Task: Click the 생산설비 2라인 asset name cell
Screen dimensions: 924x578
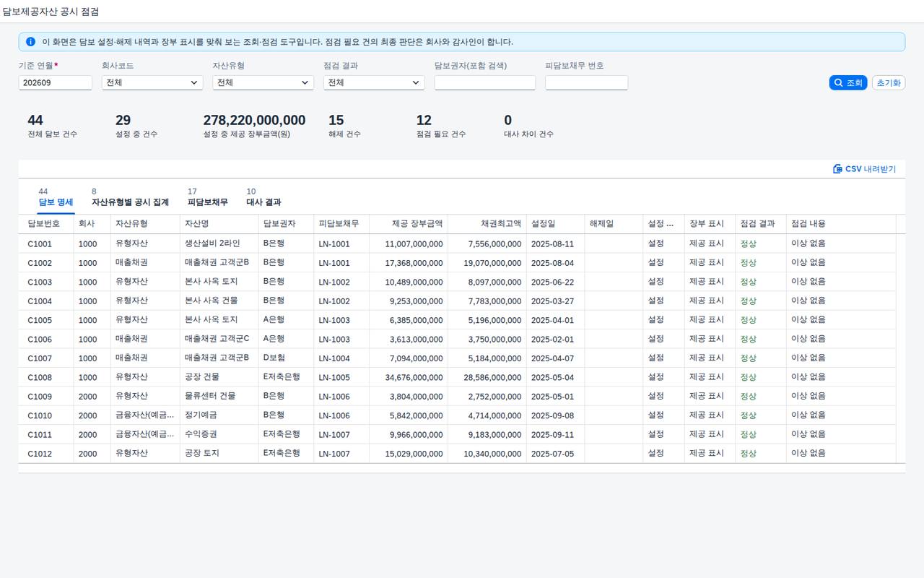Action: [x=219, y=244]
